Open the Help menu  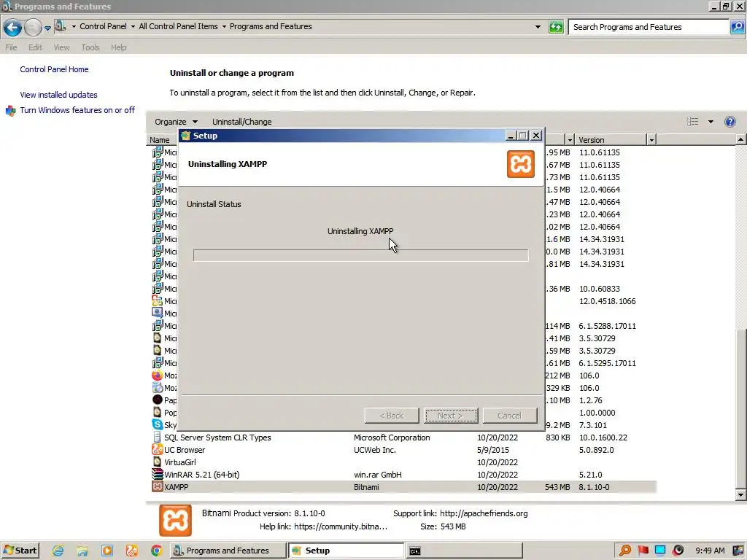tap(119, 47)
